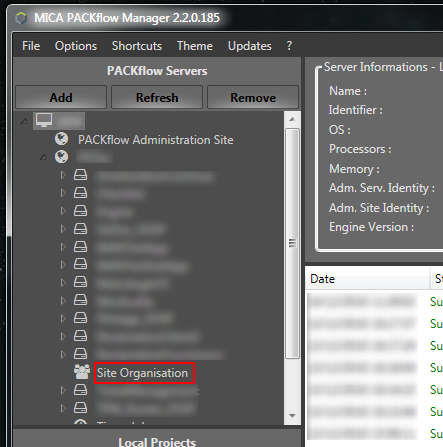443x447 pixels.
Task: Click the server tree scrollbar down arrow
Action: click(x=292, y=416)
